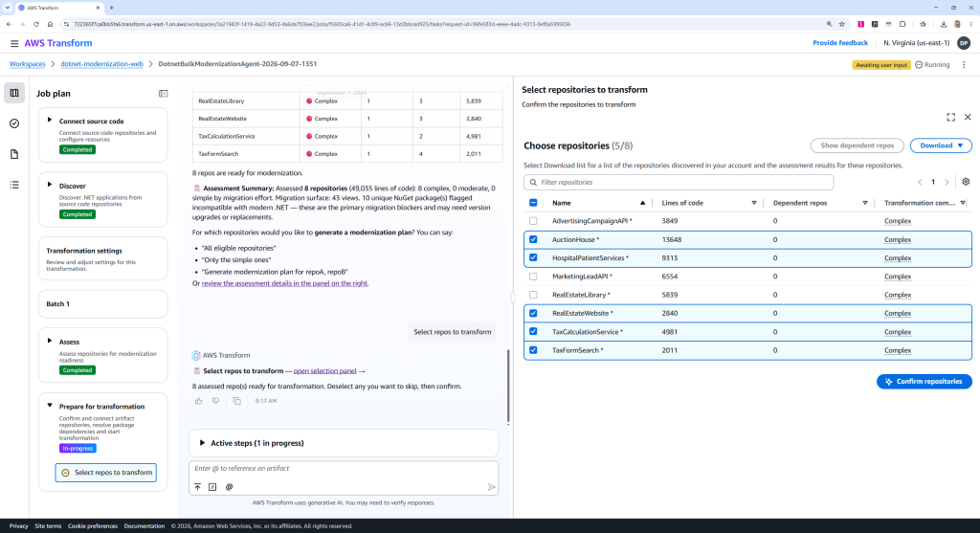Open table preferences gear icon
This screenshot has width=980, height=533.
point(966,182)
